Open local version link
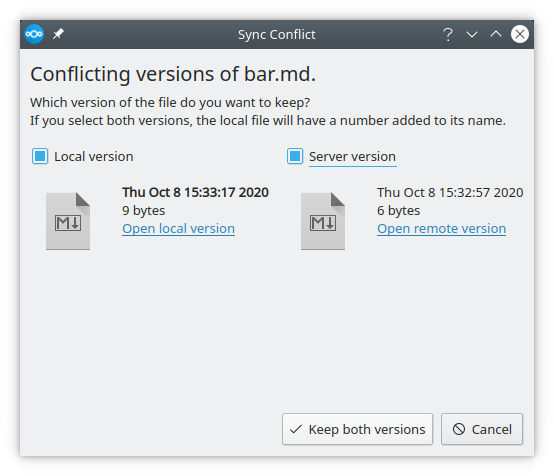 click(x=178, y=229)
